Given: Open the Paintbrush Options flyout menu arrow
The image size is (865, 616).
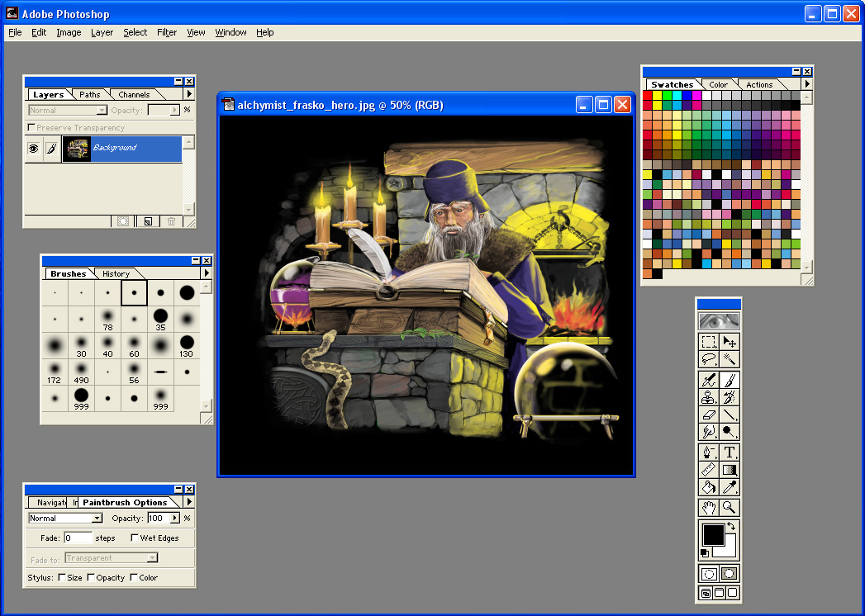Looking at the screenshot, I should pyautogui.click(x=189, y=502).
